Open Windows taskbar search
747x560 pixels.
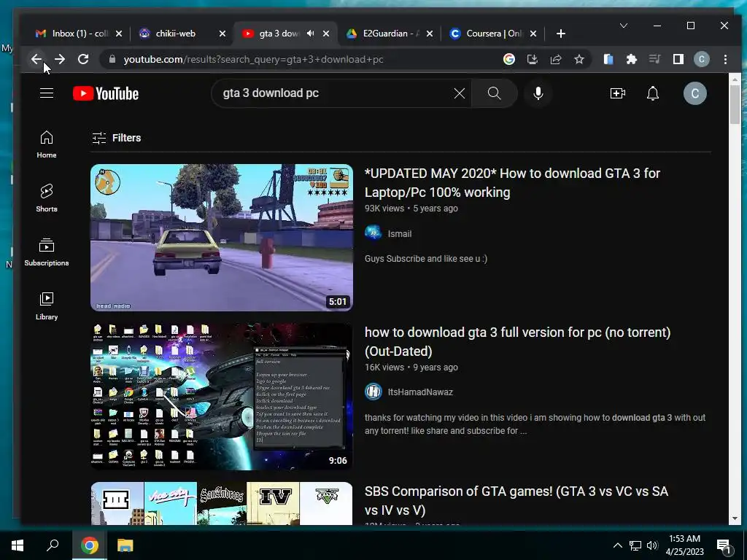coord(53,545)
